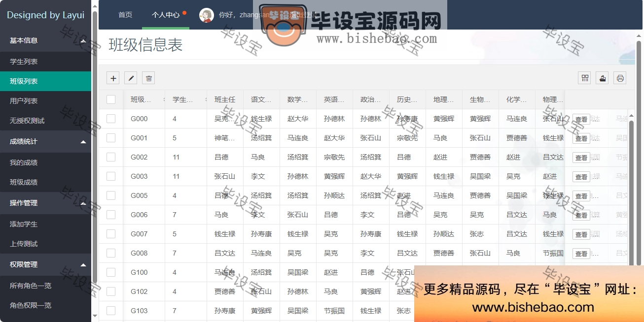Click 查看 button in row G002
644x322 pixels.
581,158
